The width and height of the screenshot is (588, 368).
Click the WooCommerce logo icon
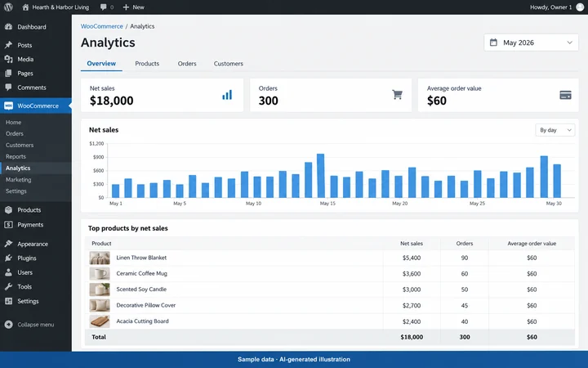tap(8, 105)
